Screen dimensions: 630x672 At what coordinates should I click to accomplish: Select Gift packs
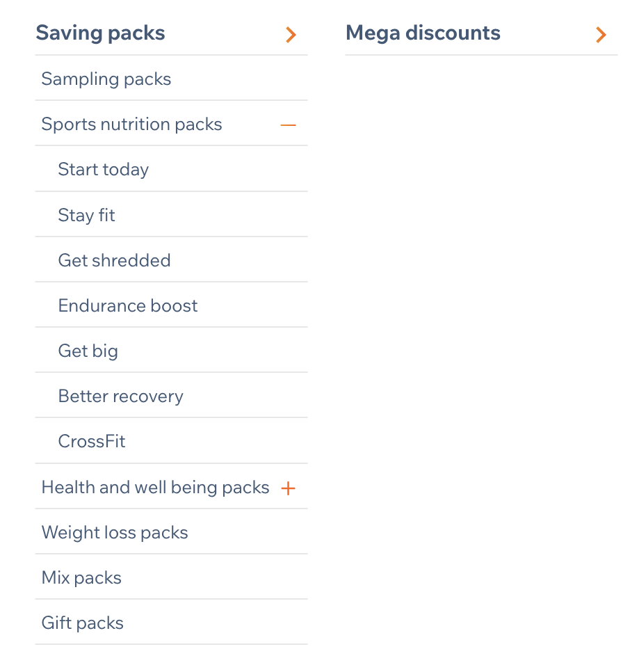point(82,623)
